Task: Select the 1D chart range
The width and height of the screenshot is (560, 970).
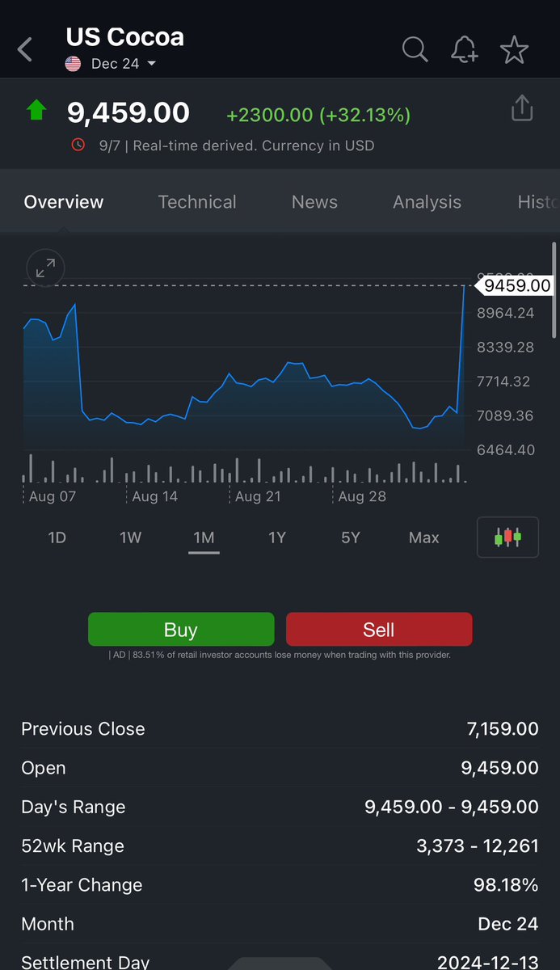Action: (57, 538)
